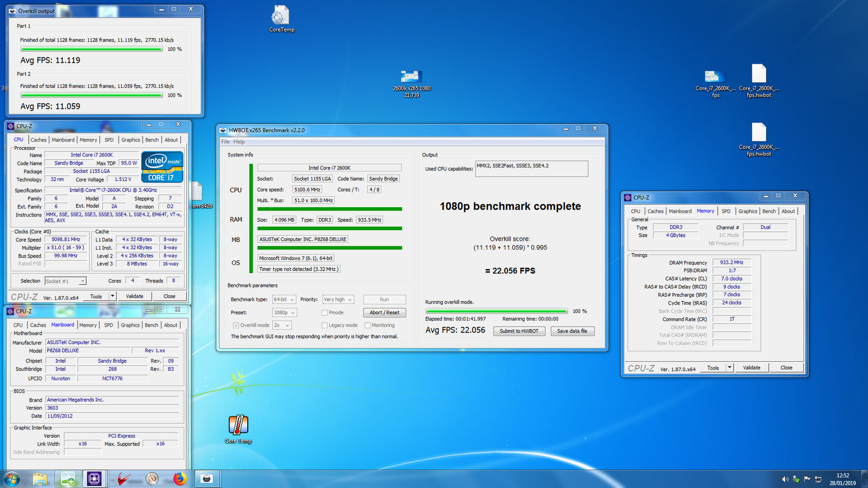Expand Tools arrow in CPU-Z CPU window
The image size is (868, 488).
pos(113,296)
